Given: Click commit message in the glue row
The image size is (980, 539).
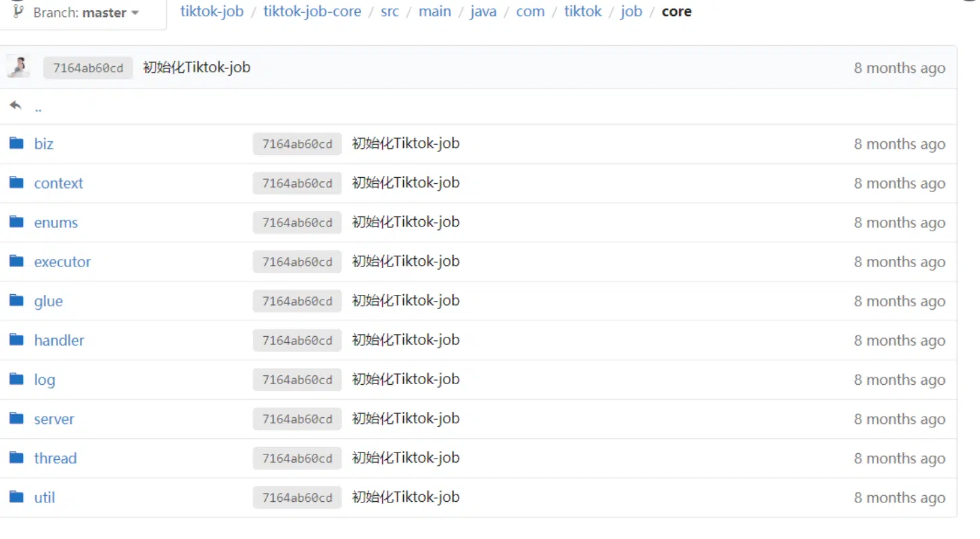Looking at the screenshot, I should [x=406, y=300].
